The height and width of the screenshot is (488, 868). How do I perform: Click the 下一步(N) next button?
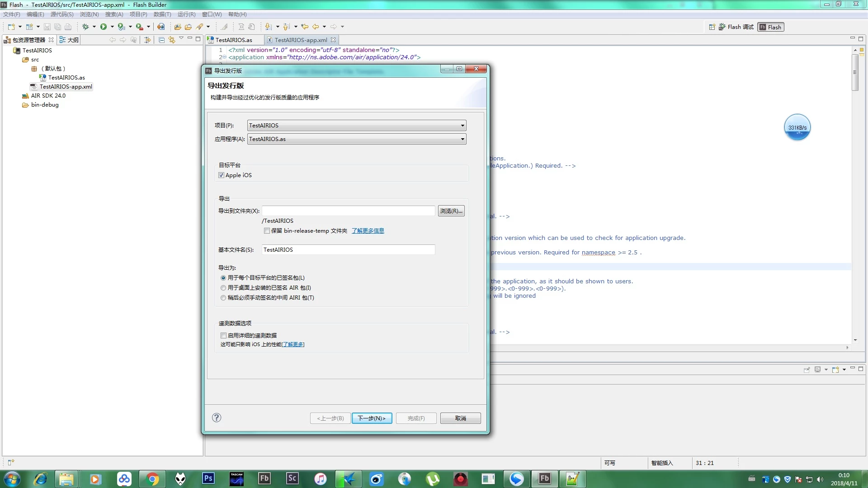pos(372,418)
